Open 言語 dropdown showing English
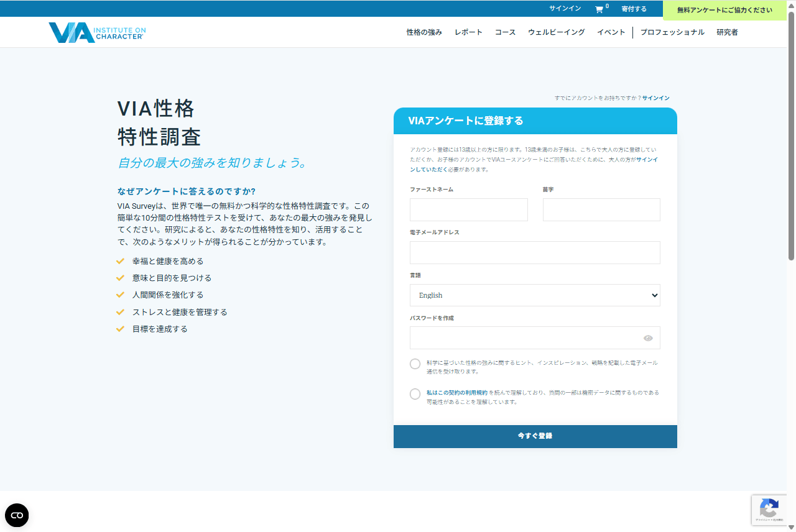796x532 pixels. pos(535,295)
